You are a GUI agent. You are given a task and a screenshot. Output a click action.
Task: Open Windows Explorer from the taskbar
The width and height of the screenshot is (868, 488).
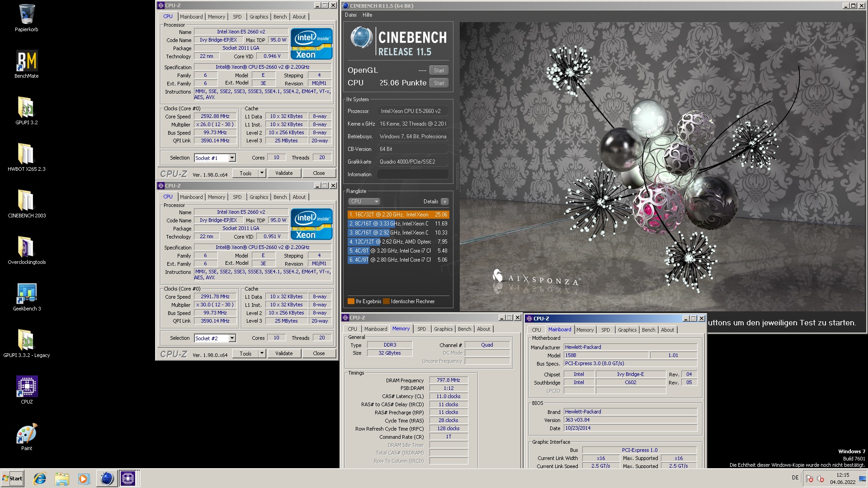click(x=62, y=479)
